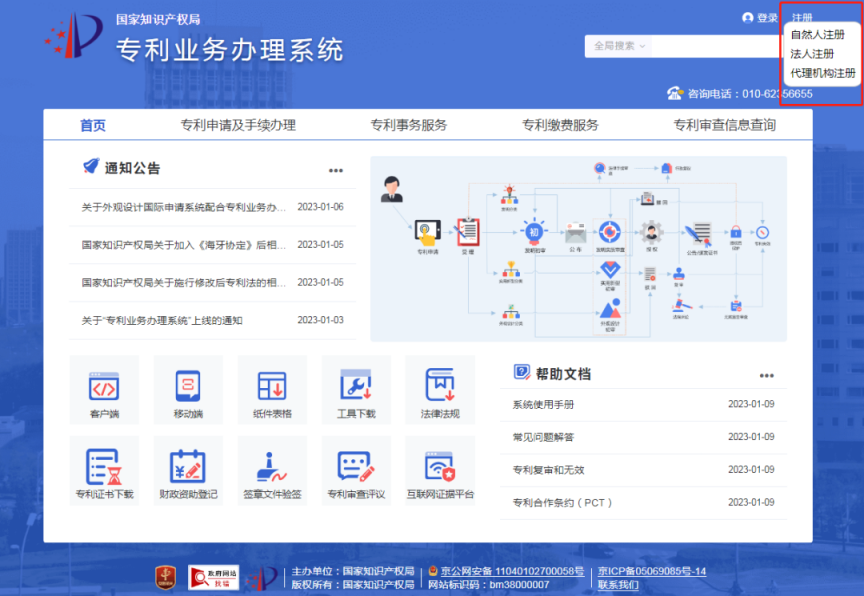Click the red national emblem badge in footer
Viewport: 864px width, 596px height.
[x=166, y=577]
